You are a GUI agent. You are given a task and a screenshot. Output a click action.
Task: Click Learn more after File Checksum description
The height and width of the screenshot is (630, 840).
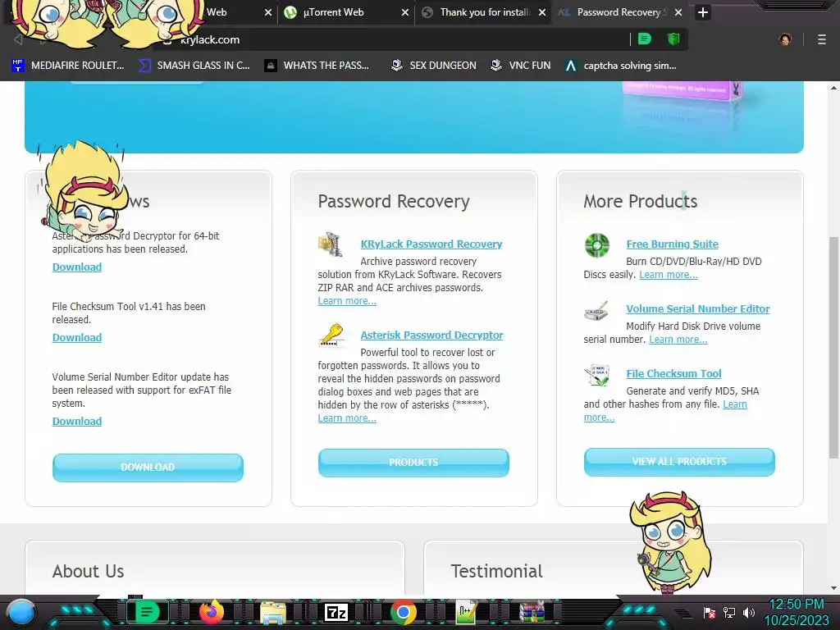(735, 404)
